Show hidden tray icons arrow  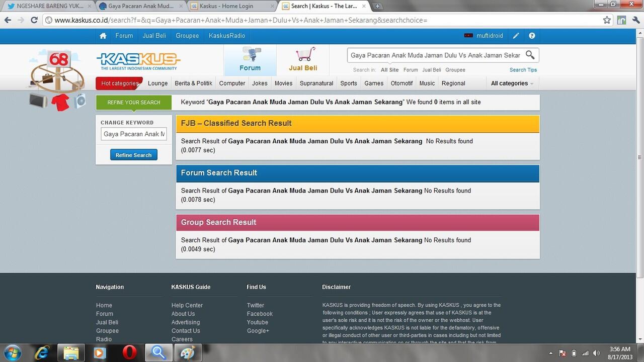(x=551, y=353)
